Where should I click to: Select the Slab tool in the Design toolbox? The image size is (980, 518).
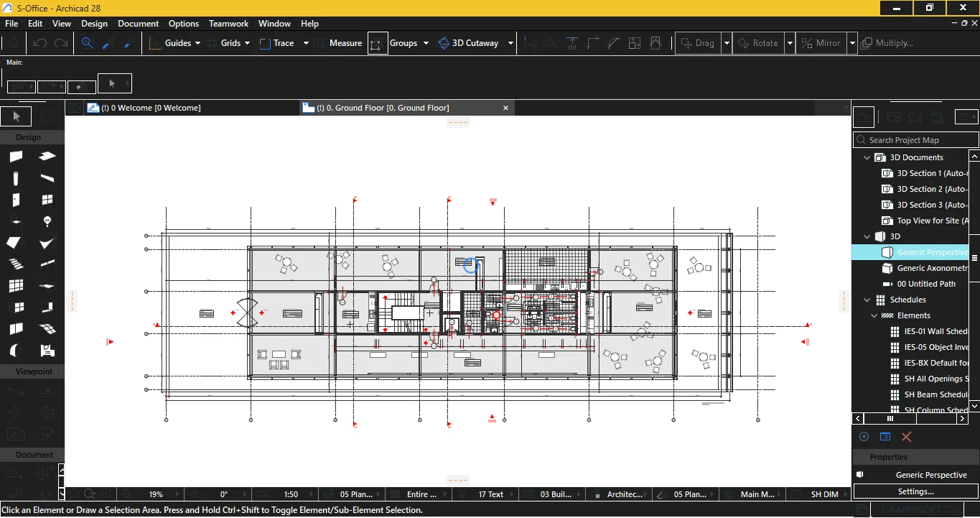coord(47,156)
